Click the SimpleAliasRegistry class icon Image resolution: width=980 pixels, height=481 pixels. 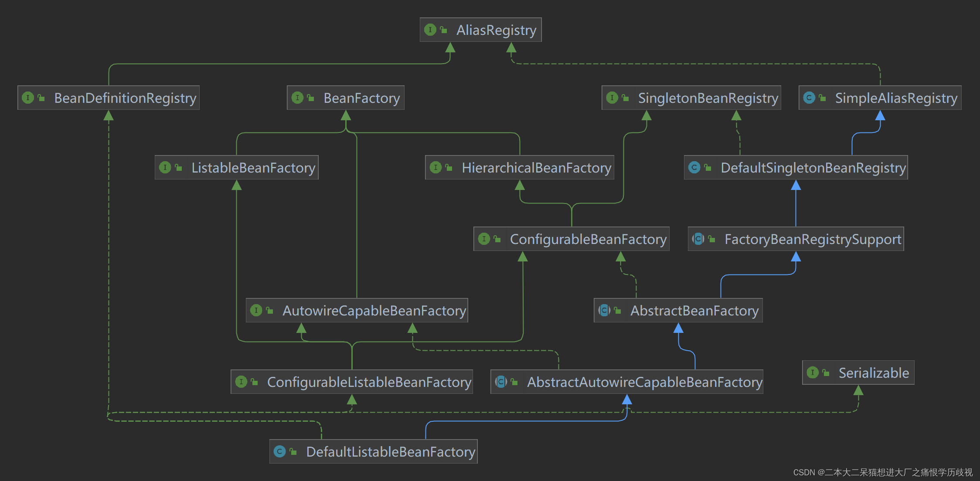click(x=809, y=98)
